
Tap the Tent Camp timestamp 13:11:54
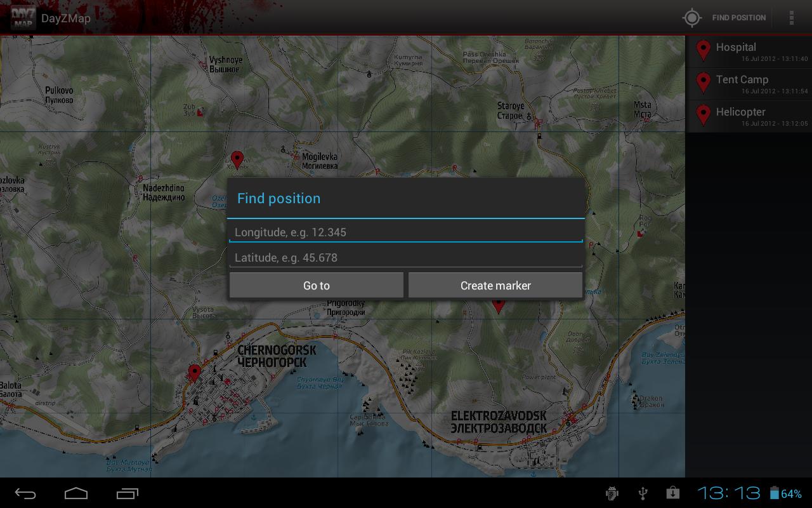point(775,91)
